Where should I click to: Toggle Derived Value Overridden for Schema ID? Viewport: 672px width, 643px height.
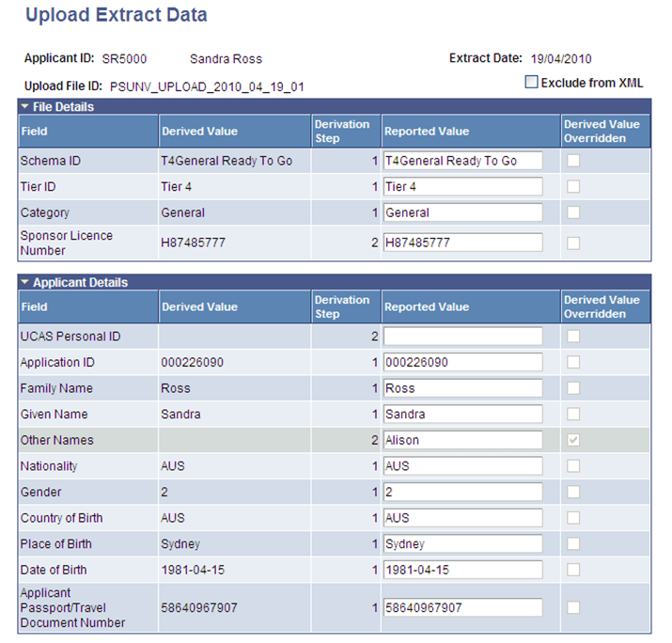(x=573, y=161)
